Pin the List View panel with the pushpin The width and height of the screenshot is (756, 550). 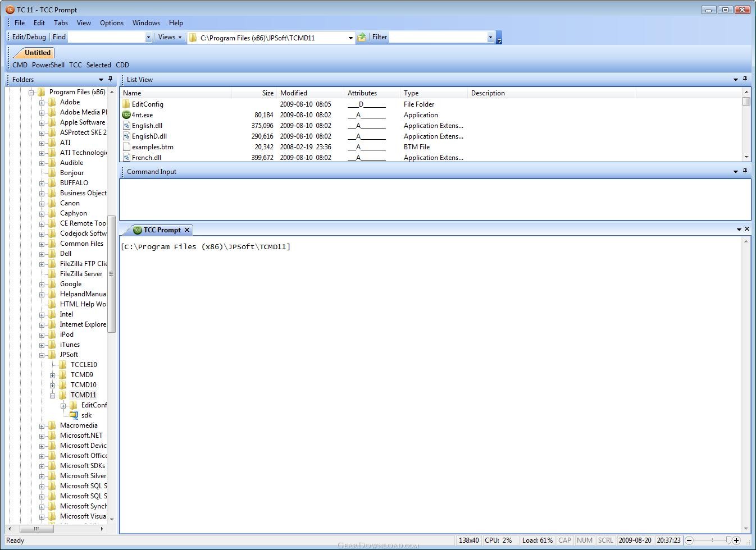coord(745,79)
